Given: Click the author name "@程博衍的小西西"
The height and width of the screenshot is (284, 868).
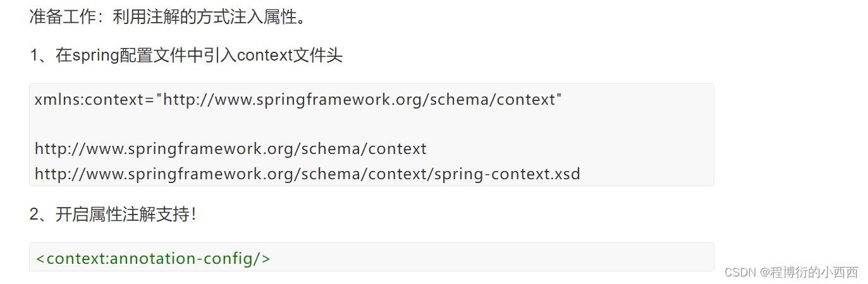Looking at the screenshot, I should 809,272.
